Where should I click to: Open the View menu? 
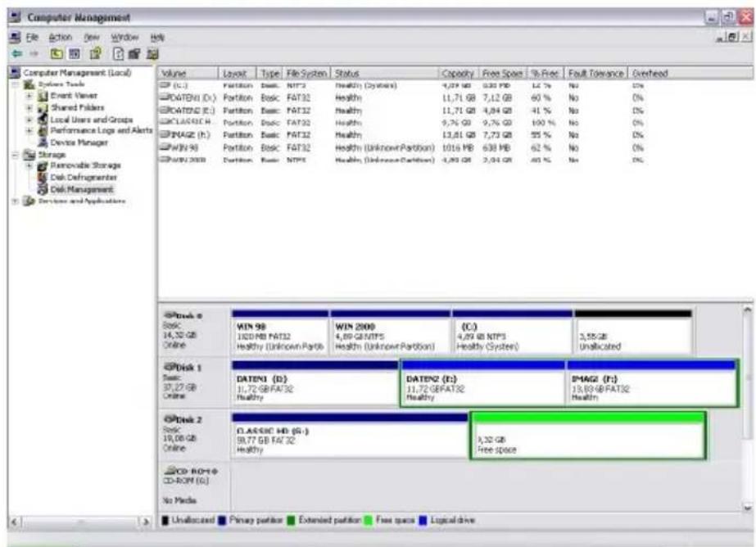point(92,37)
